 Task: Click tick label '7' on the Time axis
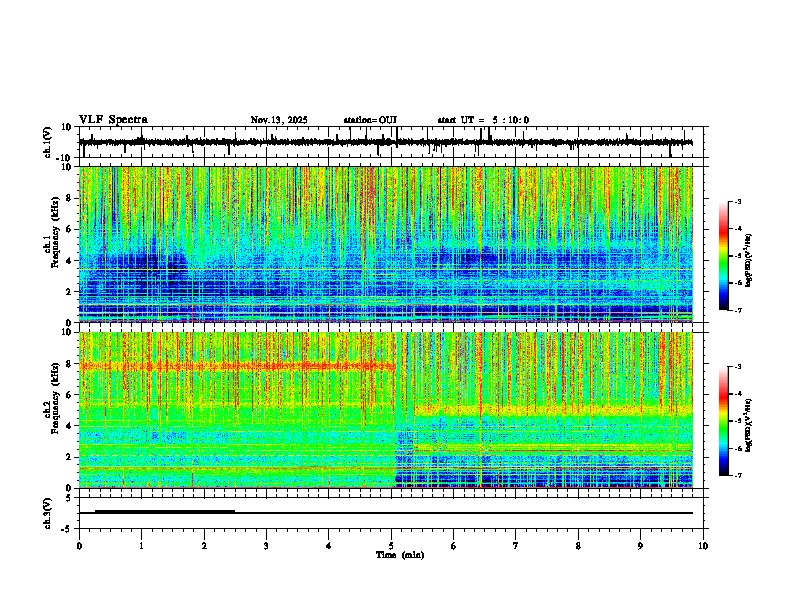(516, 546)
